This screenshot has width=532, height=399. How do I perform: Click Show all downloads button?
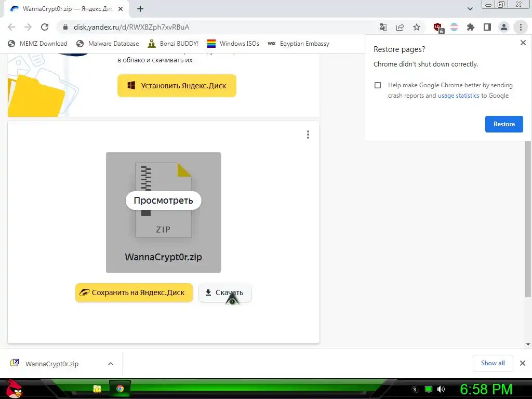coord(493,363)
